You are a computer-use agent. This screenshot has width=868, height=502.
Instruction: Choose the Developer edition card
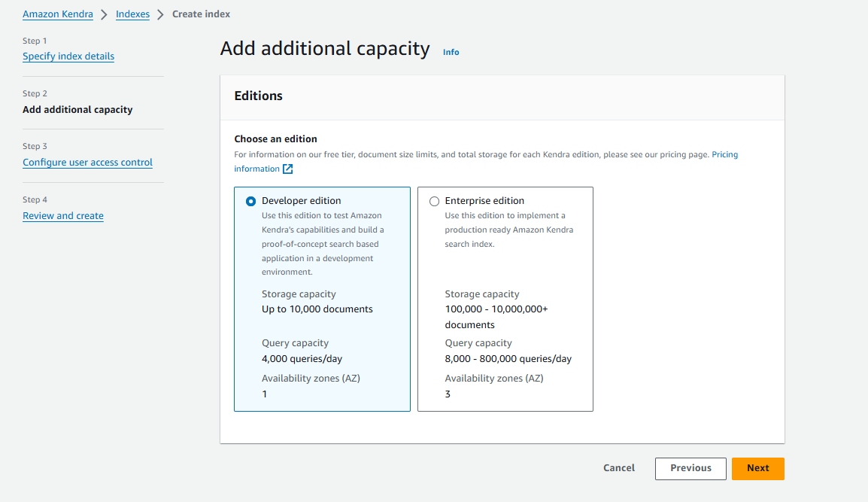click(x=322, y=299)
